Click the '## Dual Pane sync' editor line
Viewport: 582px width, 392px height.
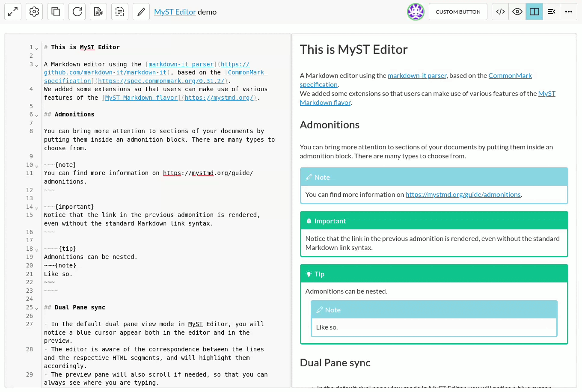point(74,307)
